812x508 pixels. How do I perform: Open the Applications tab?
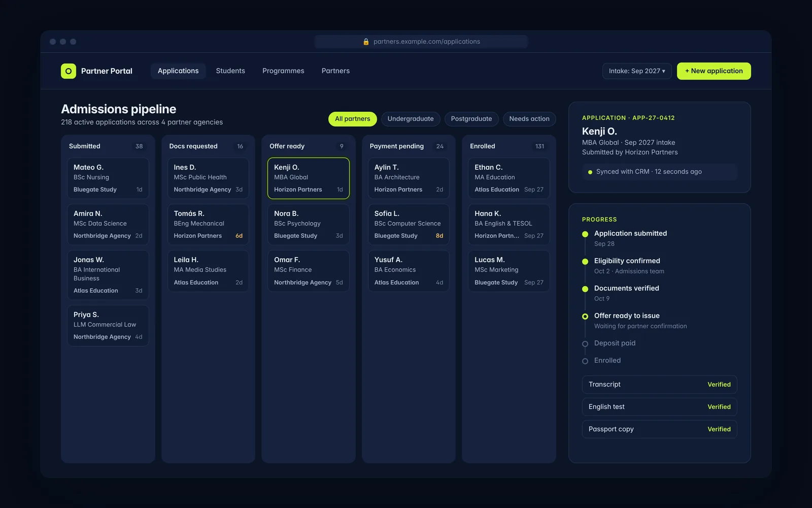coord(178,71)
